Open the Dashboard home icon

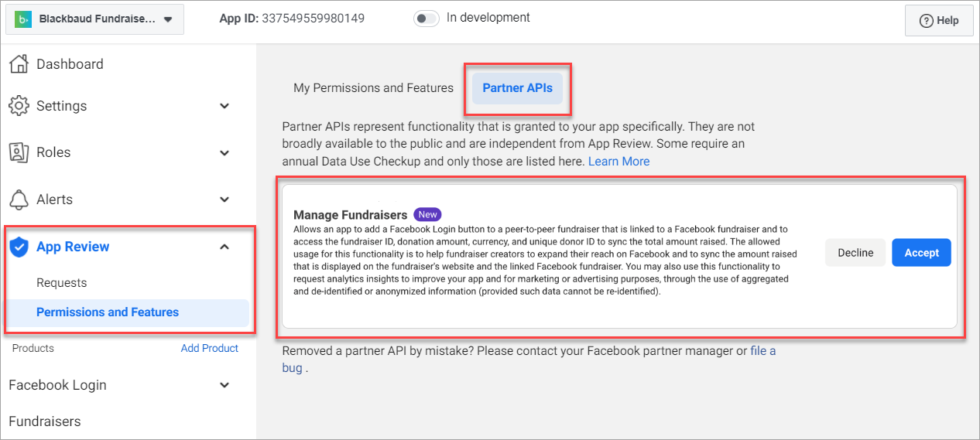pyautogui.click(x=19, y=64)
